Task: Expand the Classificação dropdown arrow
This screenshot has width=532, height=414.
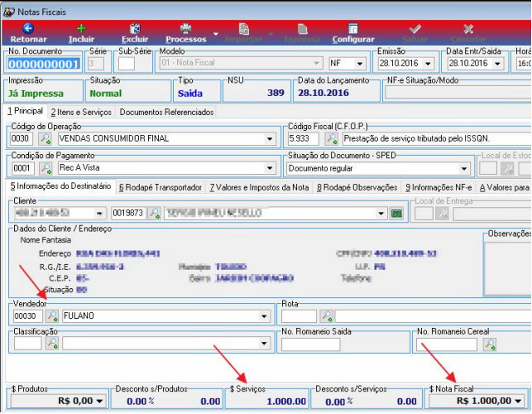Action: 264,344
